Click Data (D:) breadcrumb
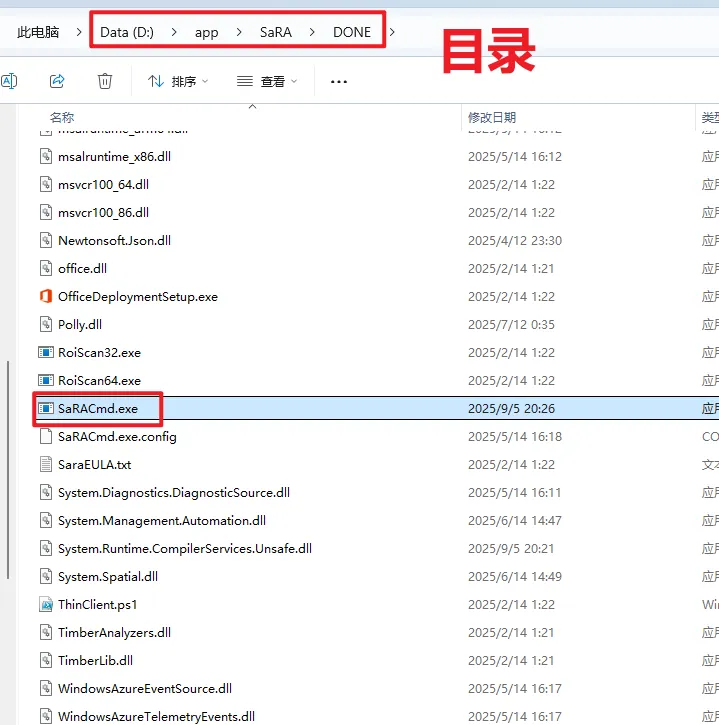Image resolution: width=719 pixels, height=725 pixels. pos(127,32)
